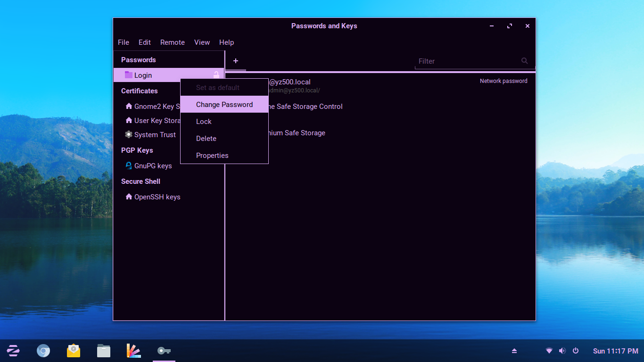
Task: Click the search magnifier icon
Action: click(524, 61)
